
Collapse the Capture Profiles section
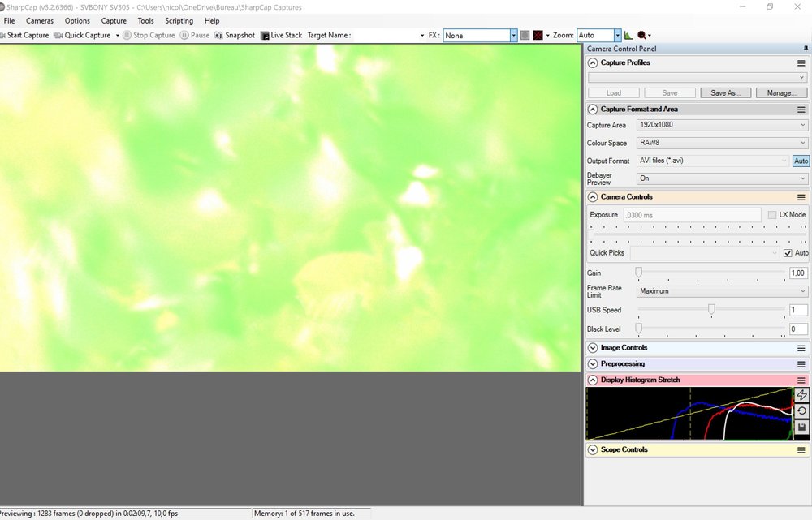click(593, 63)
